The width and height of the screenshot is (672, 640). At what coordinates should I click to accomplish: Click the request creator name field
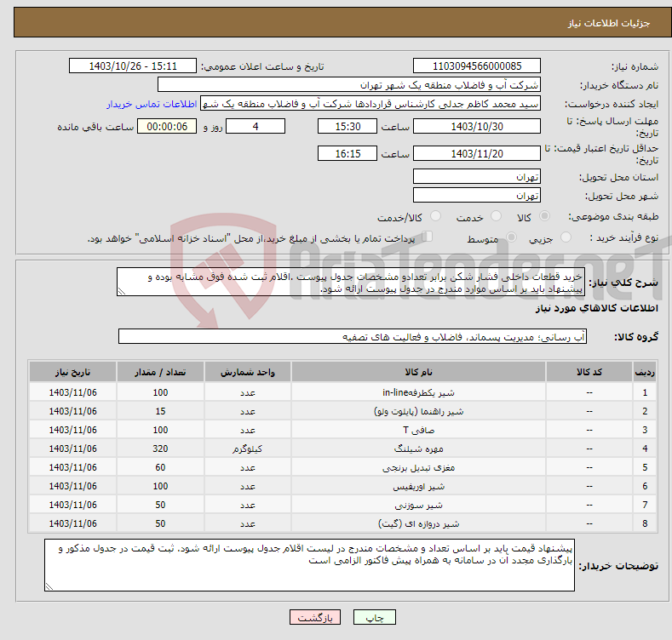click(x=370, y=104)
